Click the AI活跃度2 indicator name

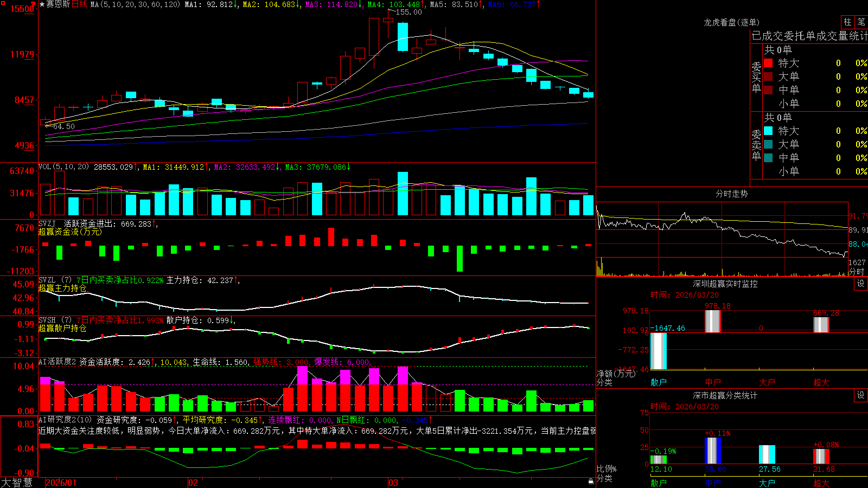57,362
